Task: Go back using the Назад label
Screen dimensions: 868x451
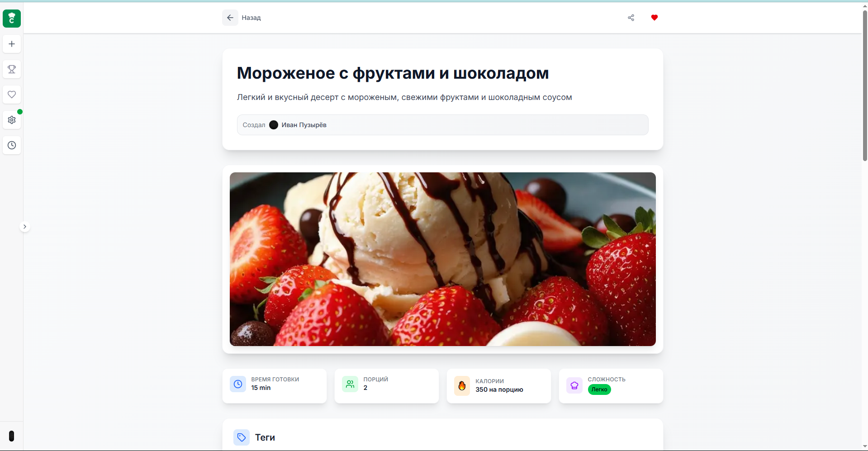Action: [251, 18]
